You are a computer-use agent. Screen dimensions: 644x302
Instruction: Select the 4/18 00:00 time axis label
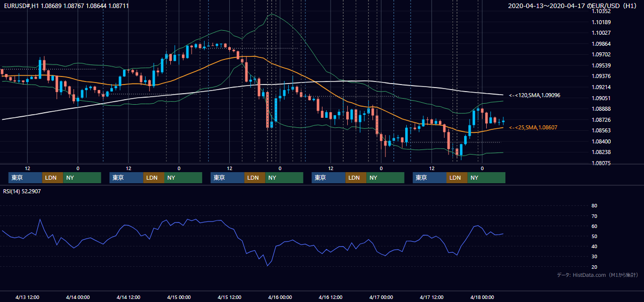point(482,297)
